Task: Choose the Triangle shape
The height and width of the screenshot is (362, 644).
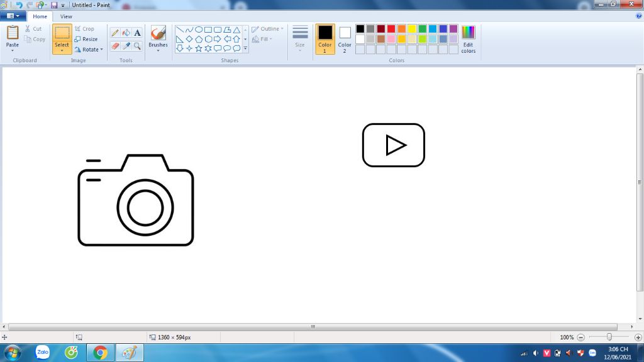Action: point(236,30)
